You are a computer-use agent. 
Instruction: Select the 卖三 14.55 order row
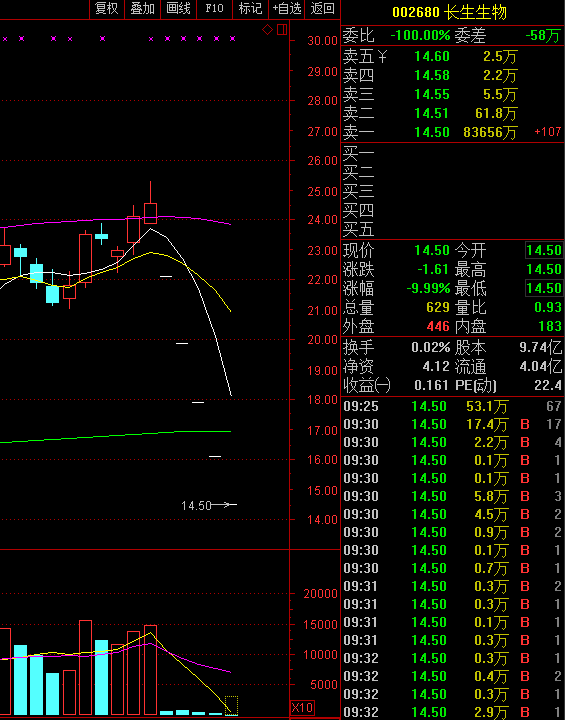[x=452, y=95]
